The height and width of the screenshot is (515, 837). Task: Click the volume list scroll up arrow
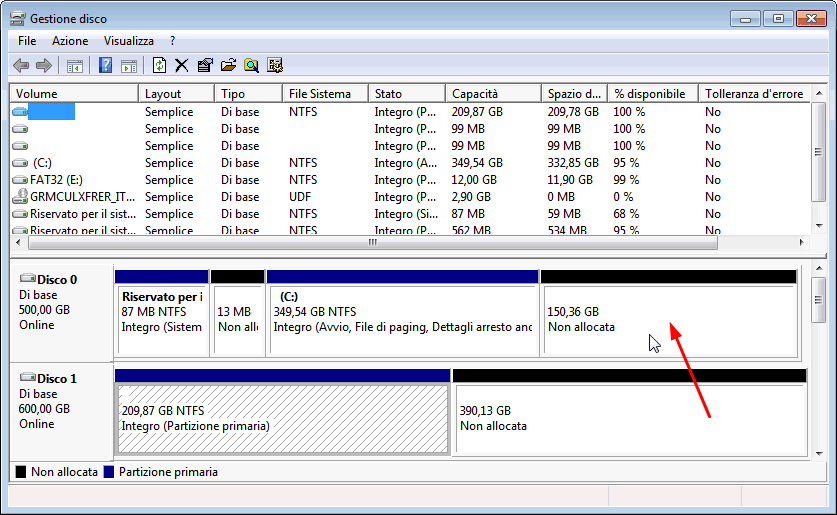coord(819,94)
